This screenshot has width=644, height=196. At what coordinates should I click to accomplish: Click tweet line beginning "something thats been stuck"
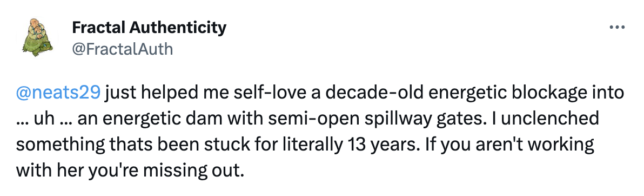[305, 145]
